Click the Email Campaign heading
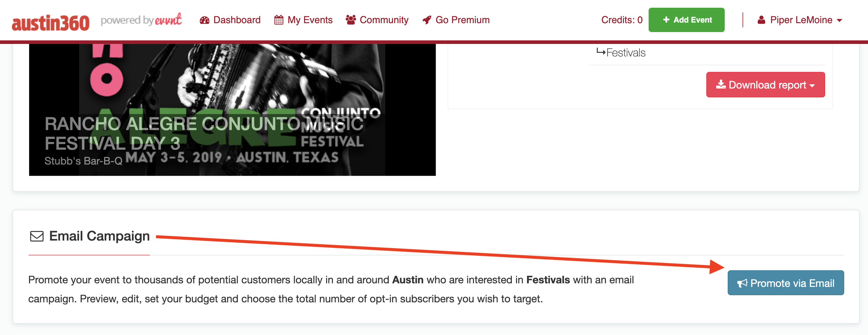 click(x=99, y=236)
